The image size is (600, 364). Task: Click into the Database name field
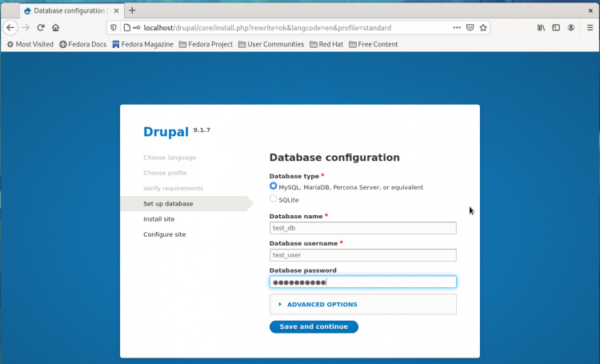pos(362,228)
